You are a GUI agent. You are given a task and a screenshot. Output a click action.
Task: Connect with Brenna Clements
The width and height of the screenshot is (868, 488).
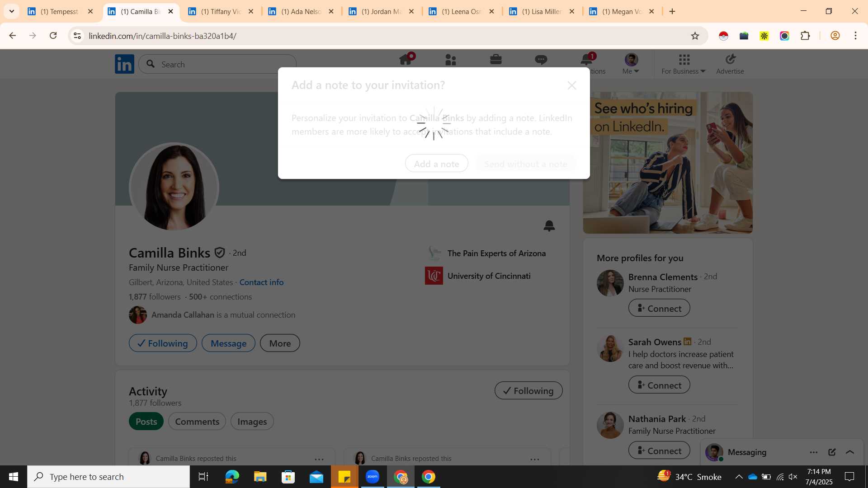pos(659,308)
